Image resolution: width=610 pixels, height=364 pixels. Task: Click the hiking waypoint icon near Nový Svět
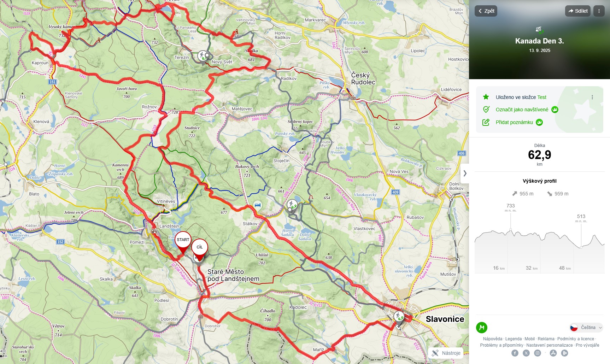click(203, 56)
